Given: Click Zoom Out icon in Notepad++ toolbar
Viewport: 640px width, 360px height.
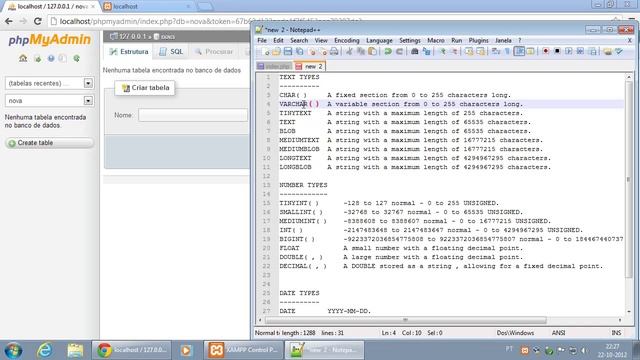Looking at the screenshot, I should (x=453, y=51).
